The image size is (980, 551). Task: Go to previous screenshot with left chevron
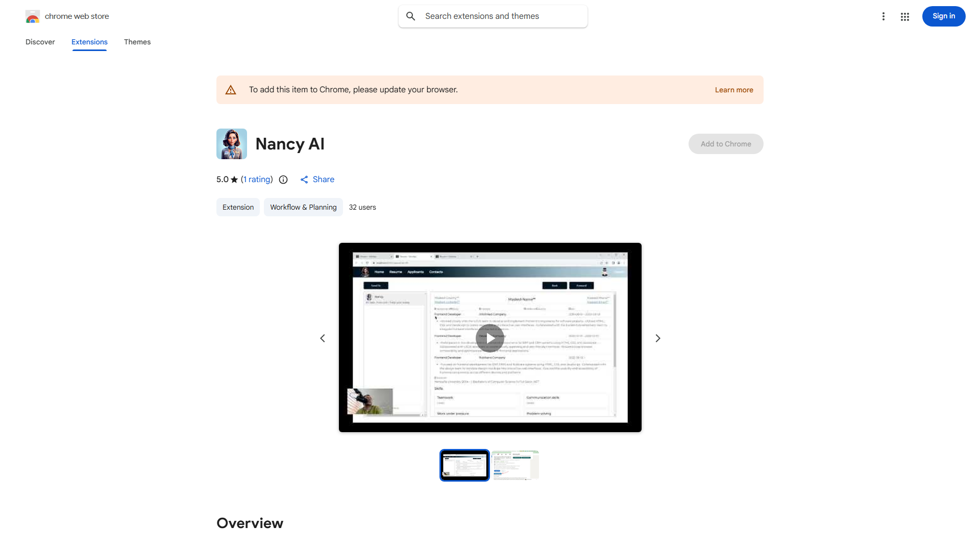(x=323, y=338)
